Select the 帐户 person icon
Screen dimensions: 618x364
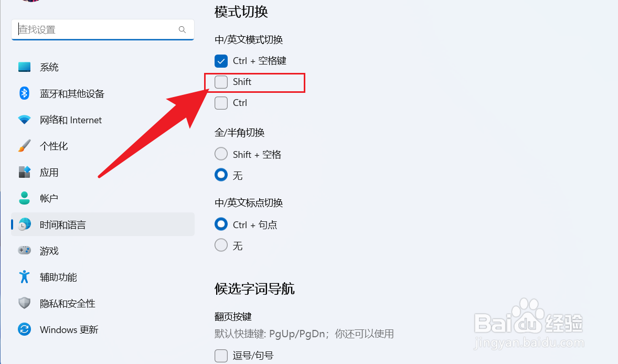click(25, 198)
